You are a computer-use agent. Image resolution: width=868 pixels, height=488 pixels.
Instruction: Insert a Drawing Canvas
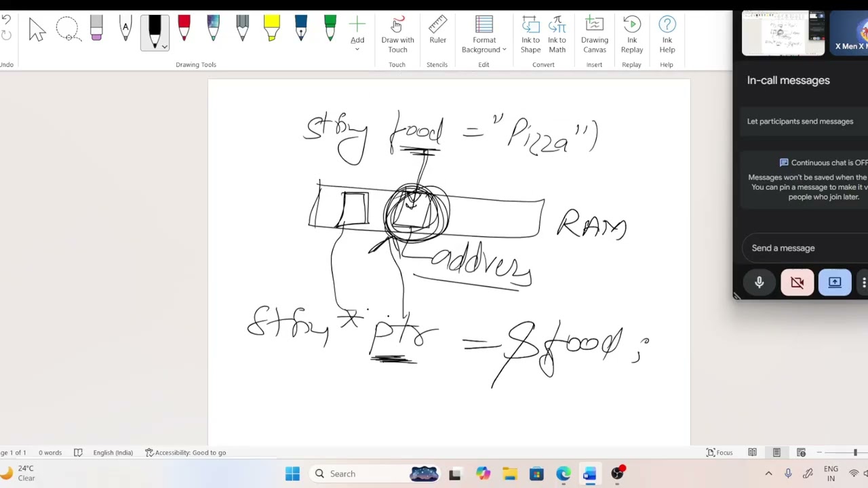[x=594, y=35]
